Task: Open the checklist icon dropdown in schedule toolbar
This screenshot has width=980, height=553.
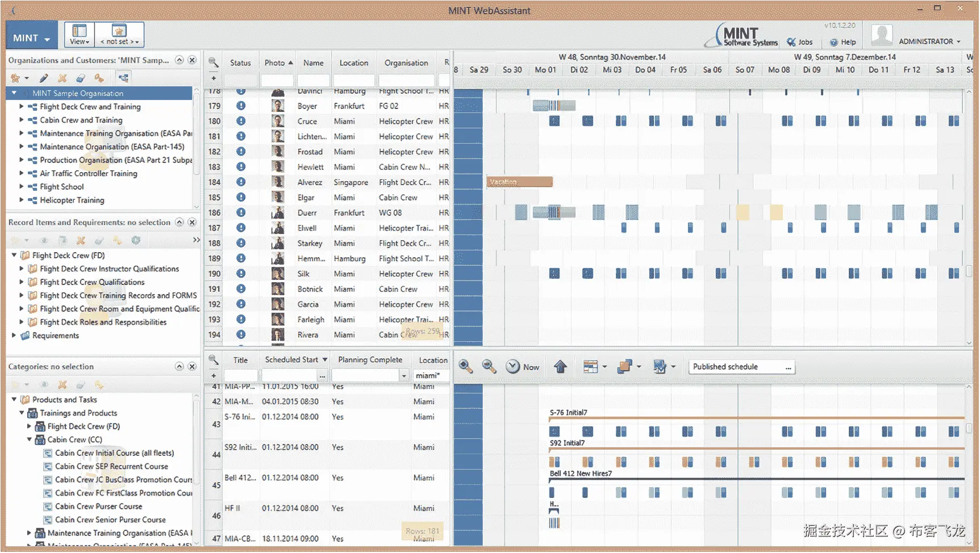Action: tap(664, 367)
